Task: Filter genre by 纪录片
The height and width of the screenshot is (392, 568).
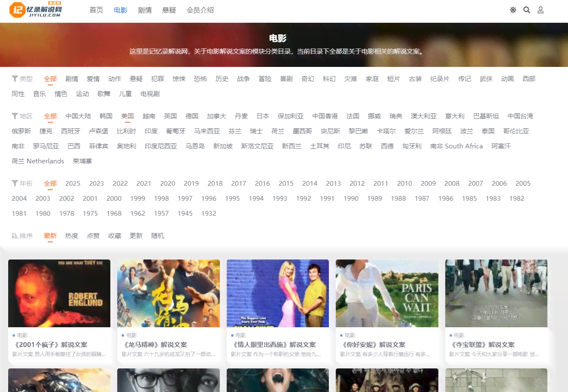Action: (440, 79)
